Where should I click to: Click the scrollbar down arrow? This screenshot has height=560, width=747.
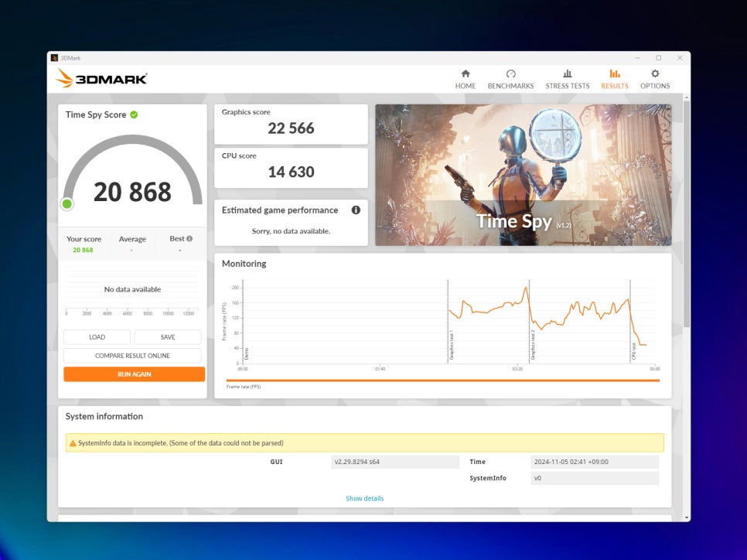686,517
